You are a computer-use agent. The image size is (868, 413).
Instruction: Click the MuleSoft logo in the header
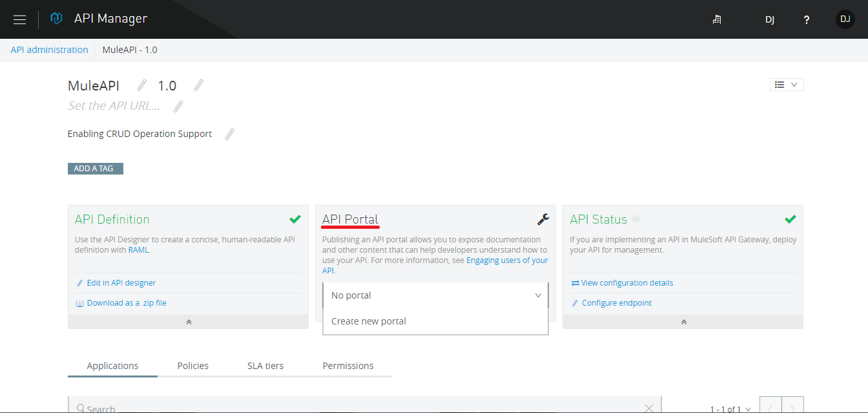click(56, 18)
